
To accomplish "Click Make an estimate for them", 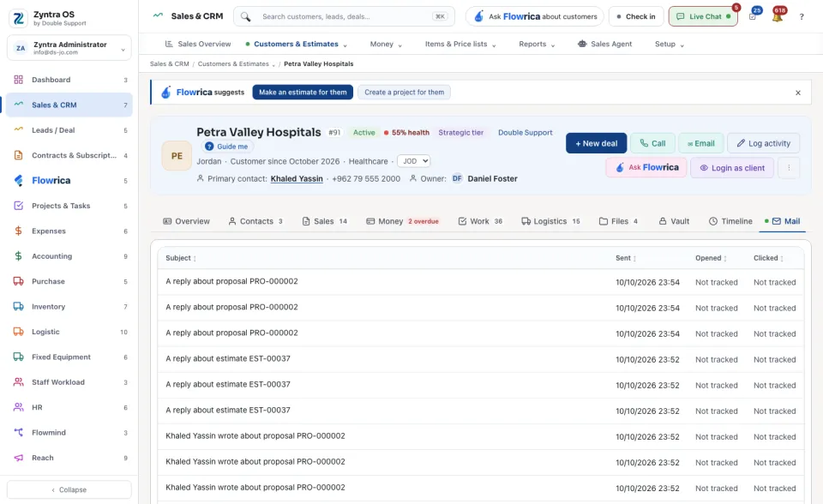I will (x=303, y=93).
